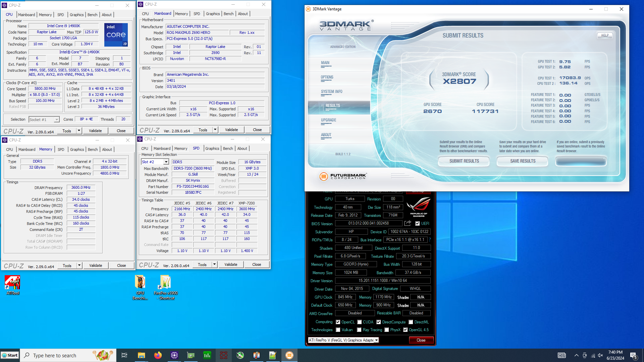The width and height of the screenshot is (644, 362).
Task: Open SPD tab in CPU-Z Memory window
Action: 61,149
